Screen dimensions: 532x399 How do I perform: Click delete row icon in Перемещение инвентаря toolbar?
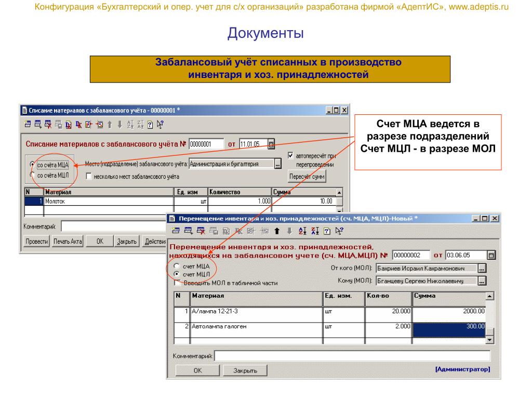pyautogui.click(x=201, y=231)
